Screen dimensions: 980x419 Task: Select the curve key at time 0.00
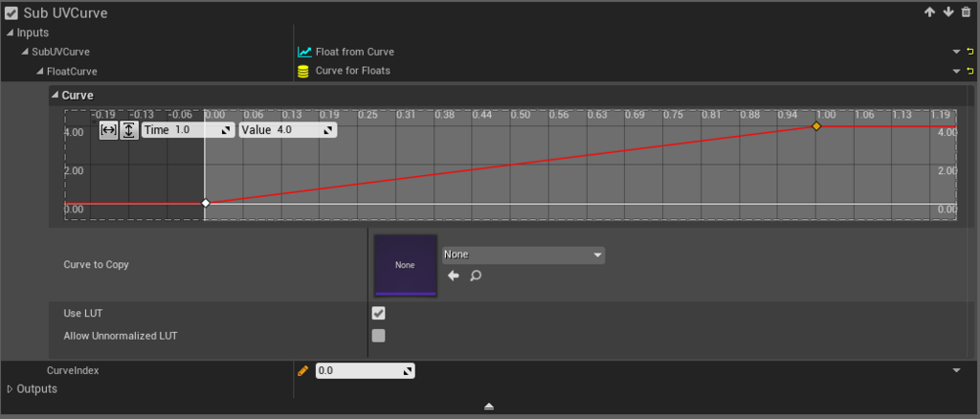[206, 203]
